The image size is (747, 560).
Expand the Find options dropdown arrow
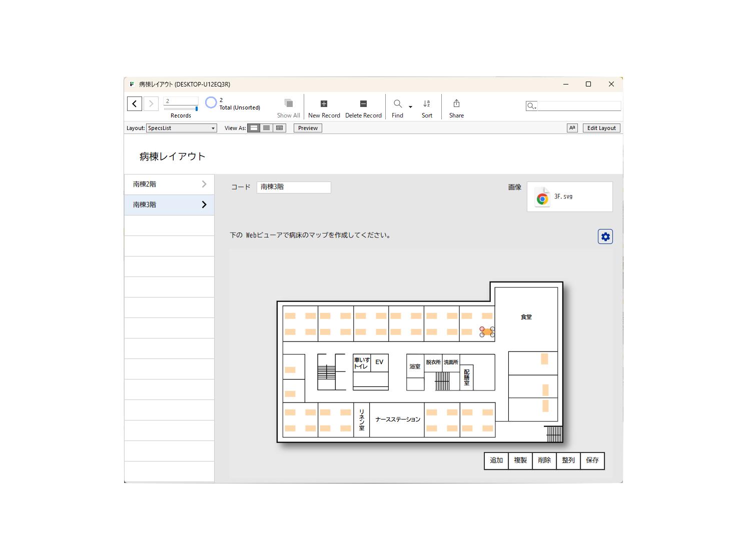coord(410,107)
